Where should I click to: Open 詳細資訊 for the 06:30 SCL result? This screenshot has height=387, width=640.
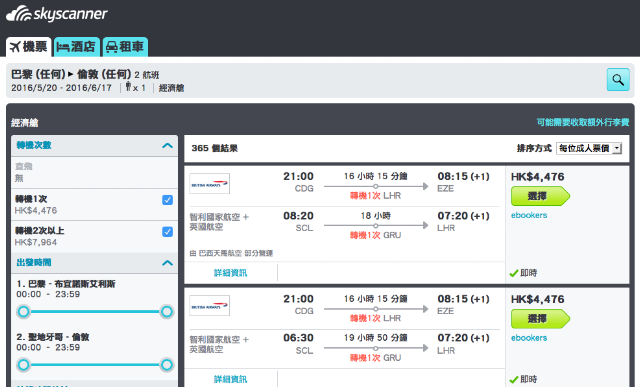[230, 379]
